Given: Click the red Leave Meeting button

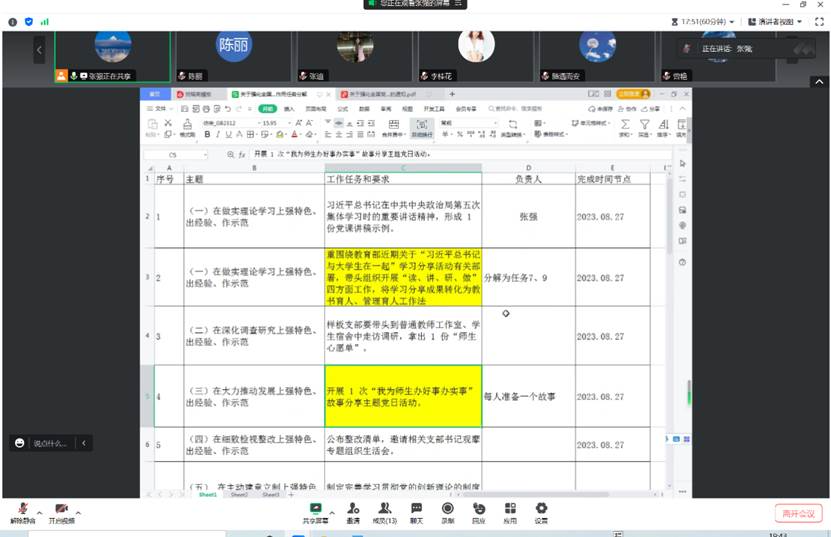Looking at the screenshot, I should coord(798,513).
